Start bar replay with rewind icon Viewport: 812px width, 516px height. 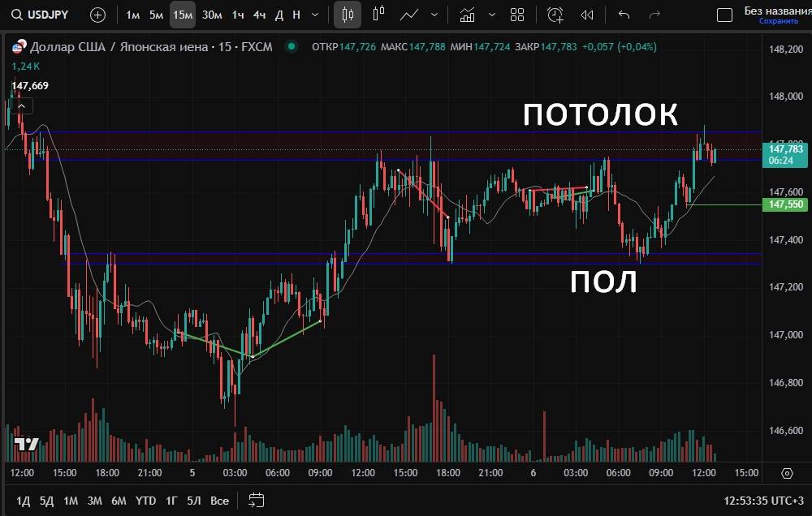coord(587,15)
